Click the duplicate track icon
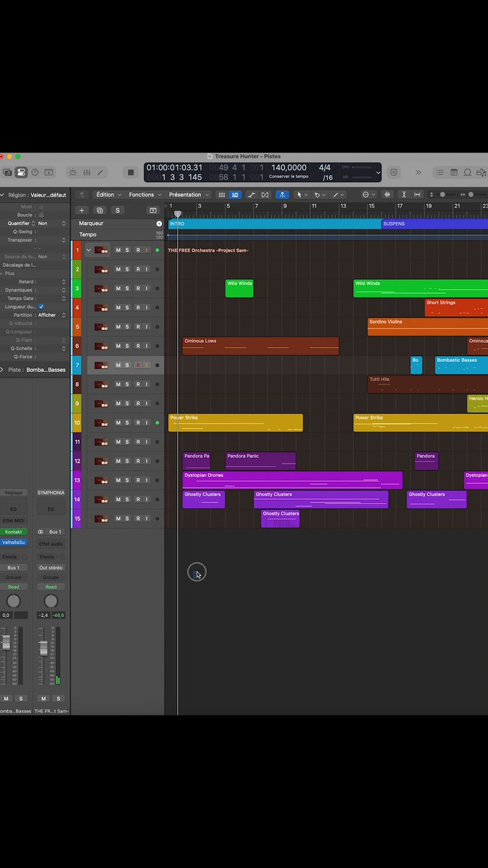This screenshot has width=488, height=868. [100, 210]
